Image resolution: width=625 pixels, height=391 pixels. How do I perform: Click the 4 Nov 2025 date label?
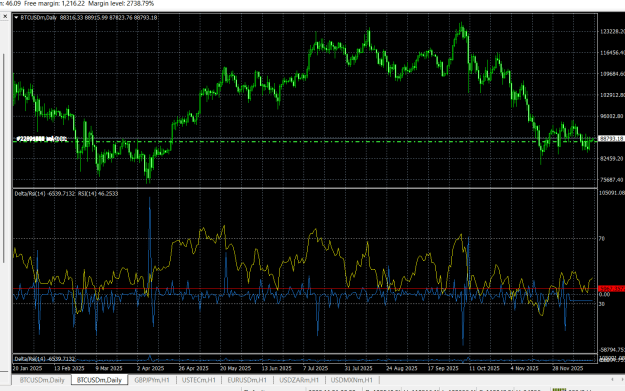point(524,368)
